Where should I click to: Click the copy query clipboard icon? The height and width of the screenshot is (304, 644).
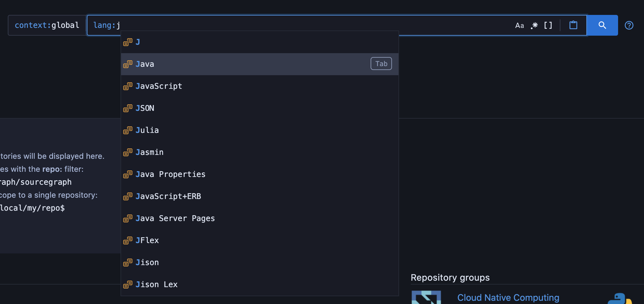[573, 25]
